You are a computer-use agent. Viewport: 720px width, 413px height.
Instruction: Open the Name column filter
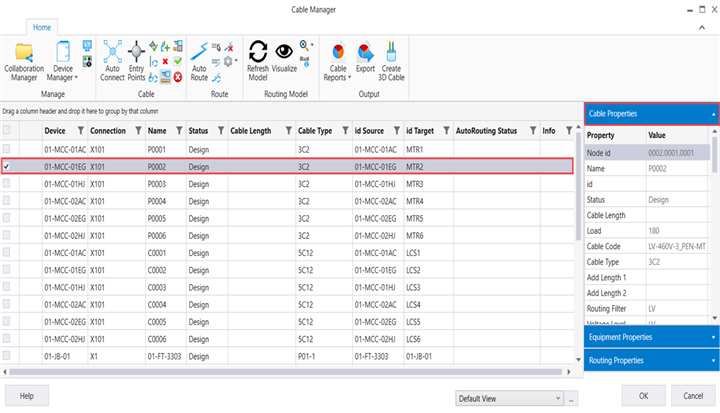click(180, 130)
